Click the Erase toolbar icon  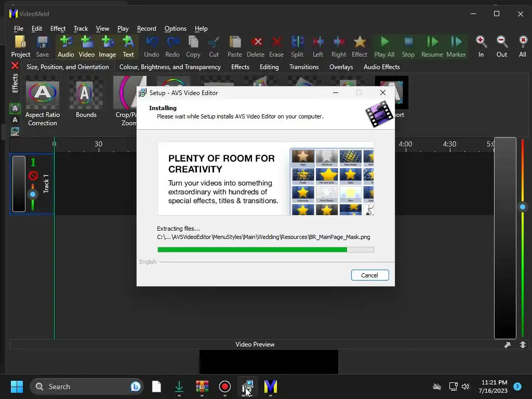coord(276,46)
